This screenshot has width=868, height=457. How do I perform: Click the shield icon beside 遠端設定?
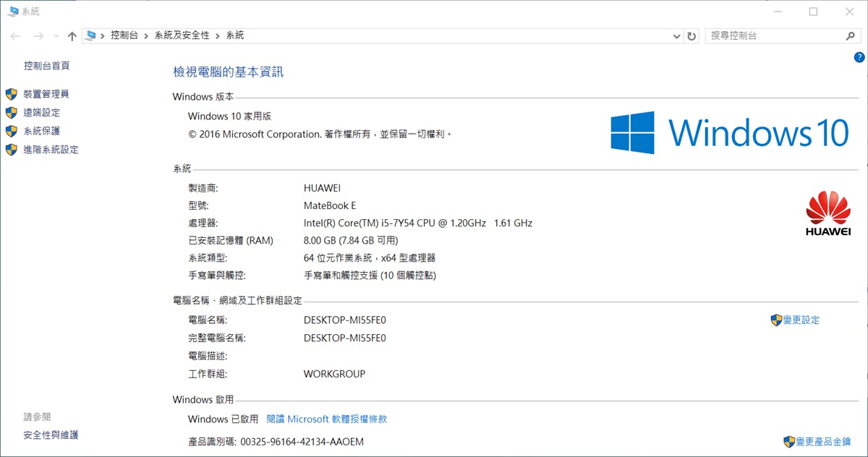11,113
